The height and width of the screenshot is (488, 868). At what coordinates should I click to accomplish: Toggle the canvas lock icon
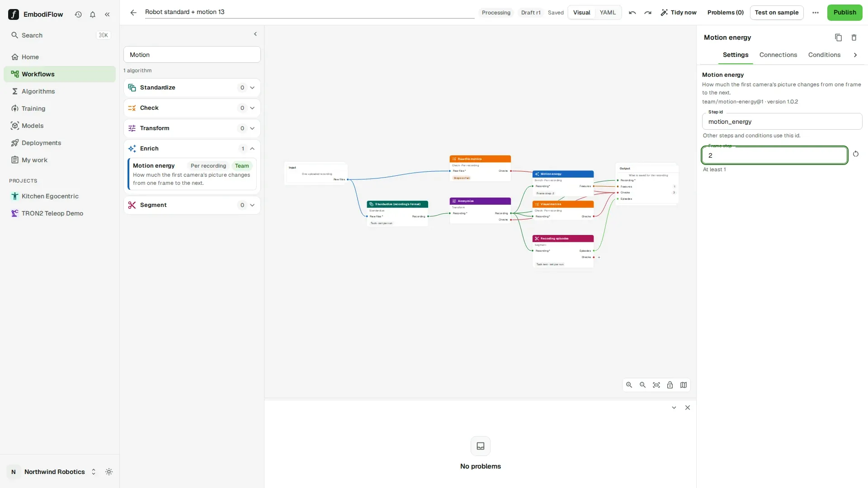pos(670,385)
